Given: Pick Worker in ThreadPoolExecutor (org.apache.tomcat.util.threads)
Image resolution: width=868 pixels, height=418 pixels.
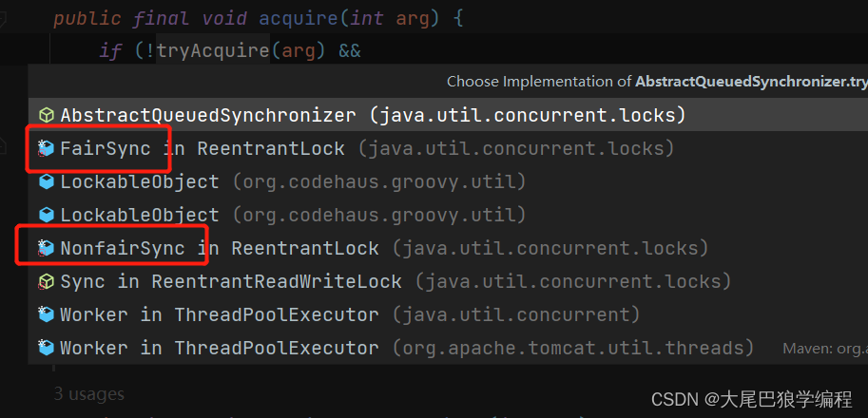Looking at the screenshot, I should point(448,348).
